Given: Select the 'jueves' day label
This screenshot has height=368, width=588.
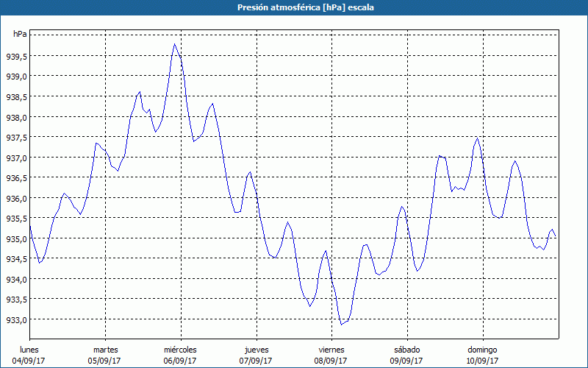Looking at the screenshot, I should tap(256, 350).
